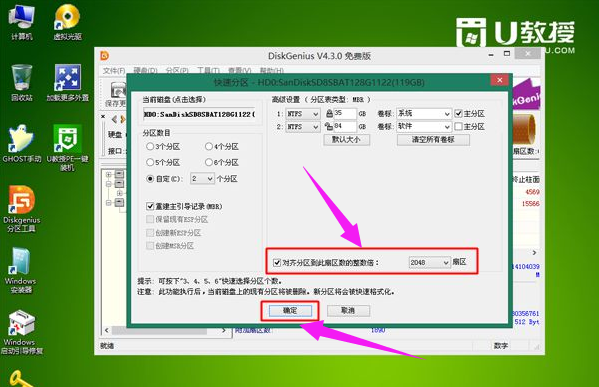Viewport: 599px width, 387px height.
Task: Open Windows安装器 desktop icon
Action: pos(21,270)
